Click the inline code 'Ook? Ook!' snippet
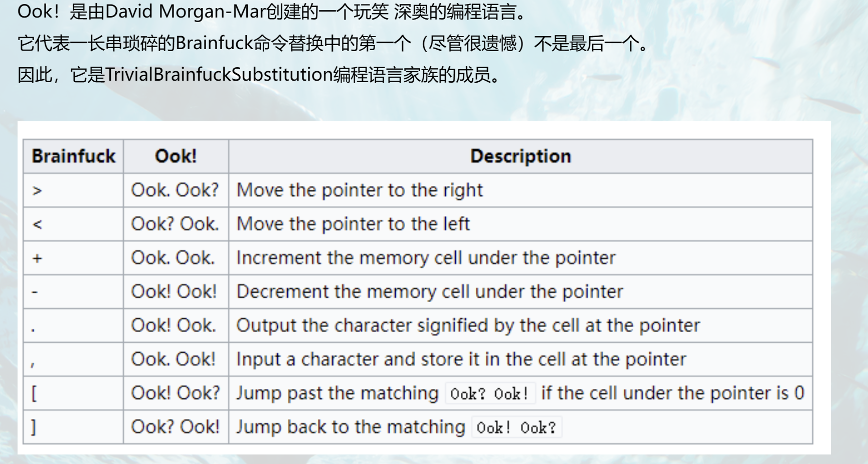 point(489,394)
